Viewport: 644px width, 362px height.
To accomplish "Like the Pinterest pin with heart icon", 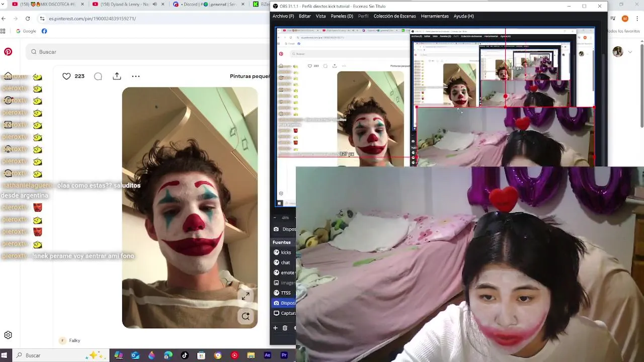I will 66,76.
